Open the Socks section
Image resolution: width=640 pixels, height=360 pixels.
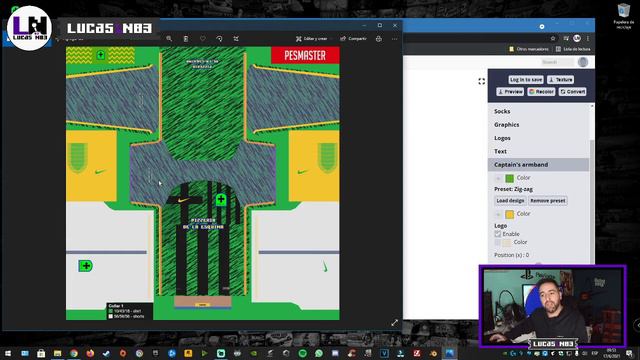[539, 111]
